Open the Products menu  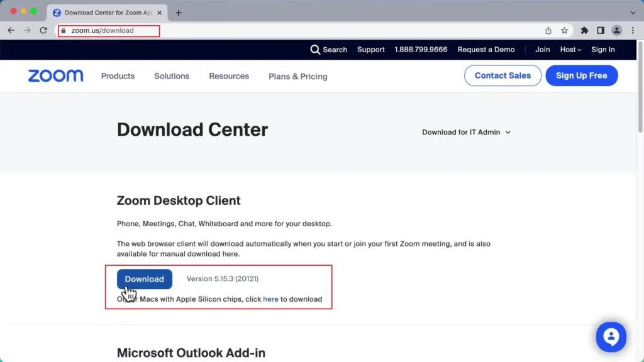(118, 76)
